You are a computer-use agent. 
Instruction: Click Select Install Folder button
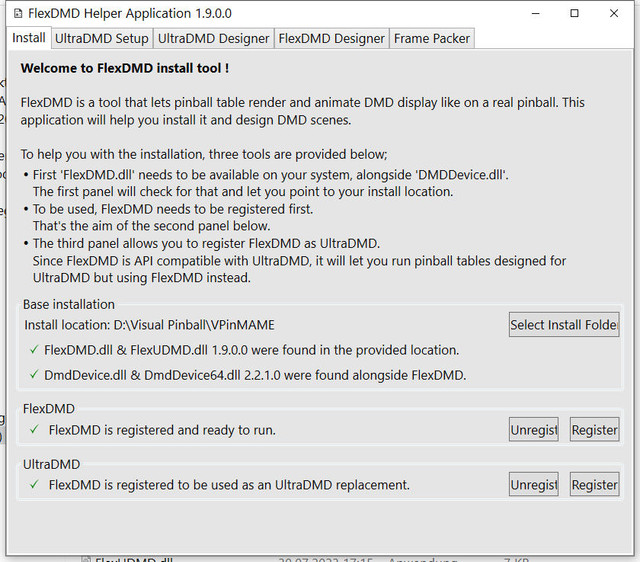point(564,324)
